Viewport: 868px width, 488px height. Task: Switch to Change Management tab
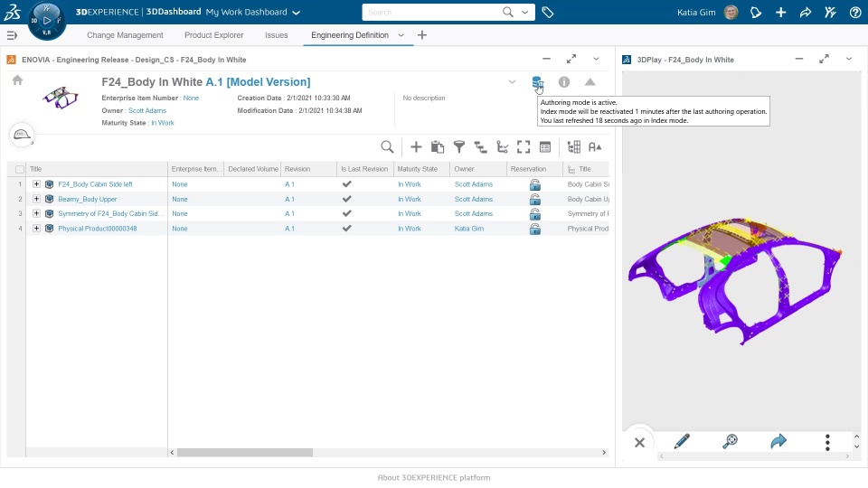coord(125,35)
